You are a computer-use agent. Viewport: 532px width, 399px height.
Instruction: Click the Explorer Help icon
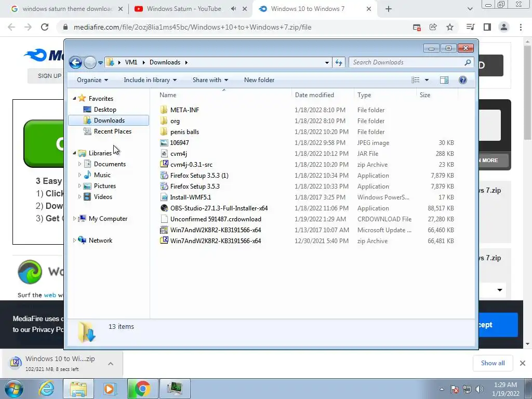click(x=462, y=80)
